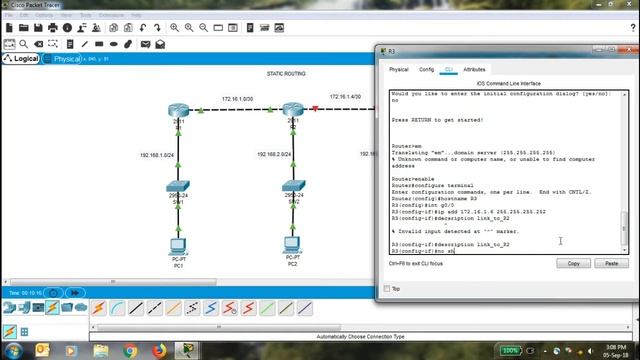The height and width of the screenshot is (360, 640).
Task: Pick the phone line dotted cable
Action: [192, 308]
